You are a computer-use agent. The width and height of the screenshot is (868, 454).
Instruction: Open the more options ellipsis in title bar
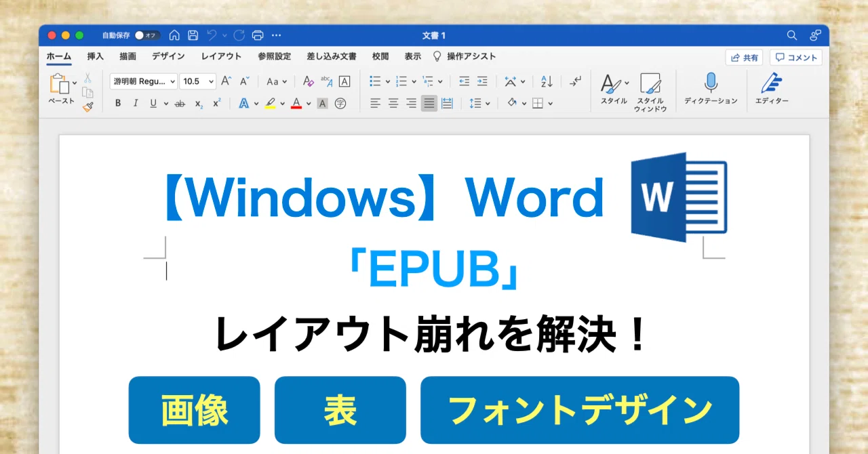click(276, 35)
